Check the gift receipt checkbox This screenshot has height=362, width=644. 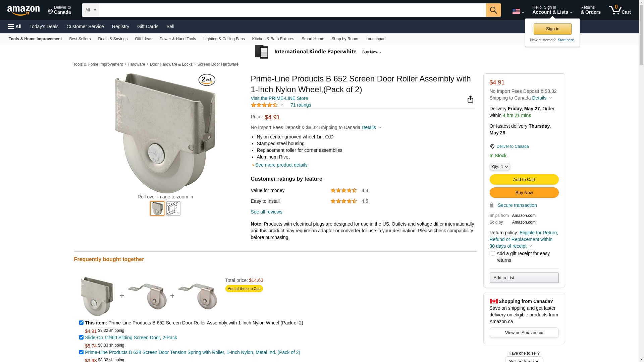[x=493, y=253]
